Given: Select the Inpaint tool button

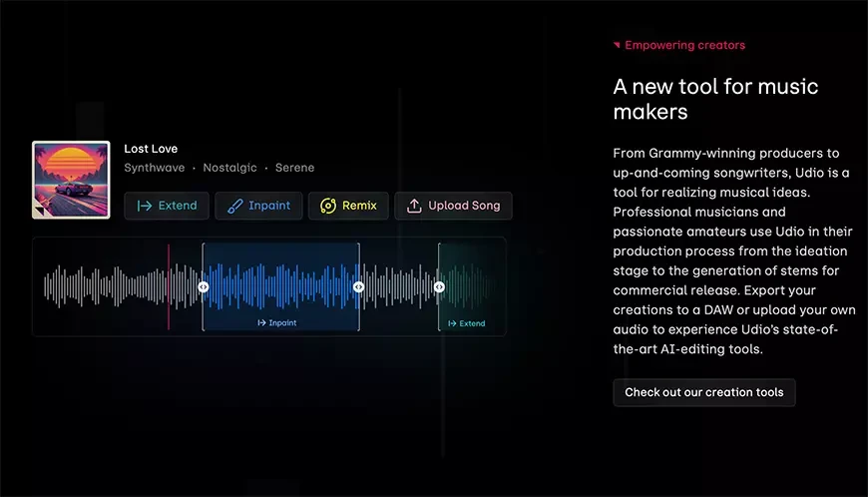Looking at the screenshot, I should [x=257, y=206].
